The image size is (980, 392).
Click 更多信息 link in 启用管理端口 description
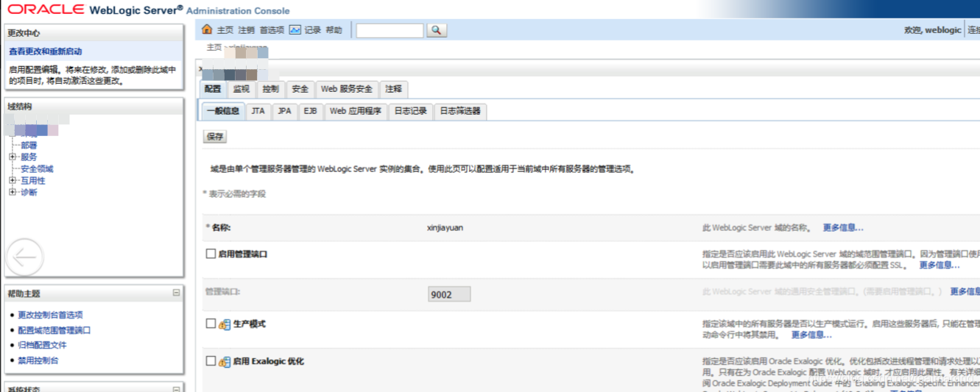point(940,266)
